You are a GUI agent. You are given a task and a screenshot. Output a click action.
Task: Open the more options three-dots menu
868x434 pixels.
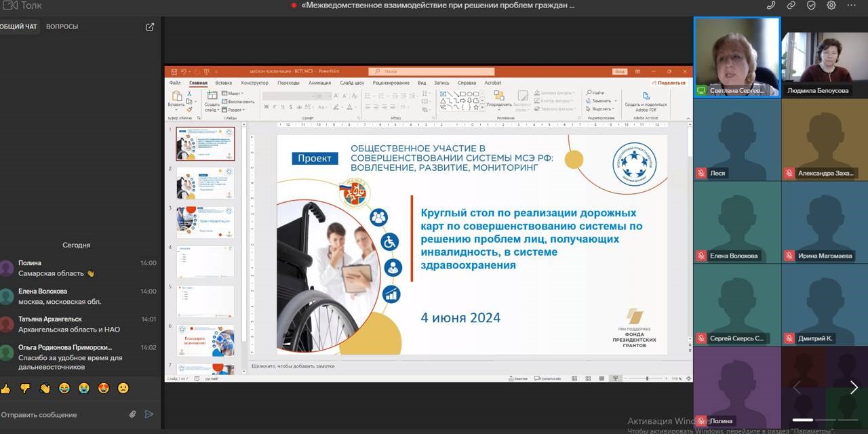pos(852,5)
